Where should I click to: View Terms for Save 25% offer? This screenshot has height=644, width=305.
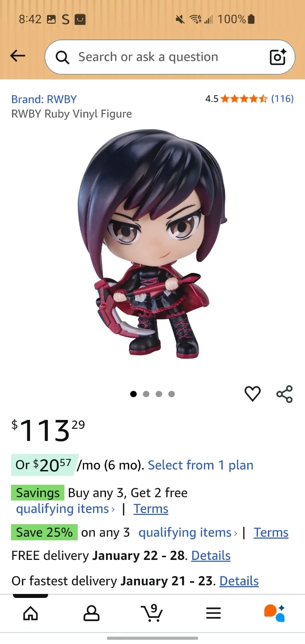271,533
